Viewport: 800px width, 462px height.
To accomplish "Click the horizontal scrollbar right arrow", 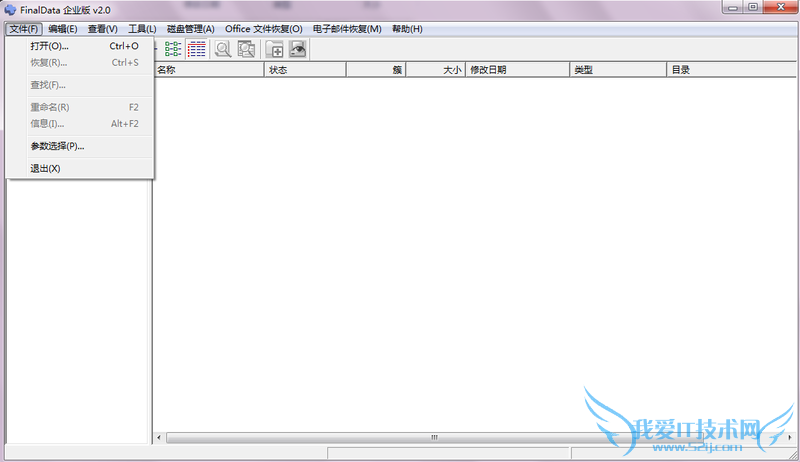I will [789, 438].
